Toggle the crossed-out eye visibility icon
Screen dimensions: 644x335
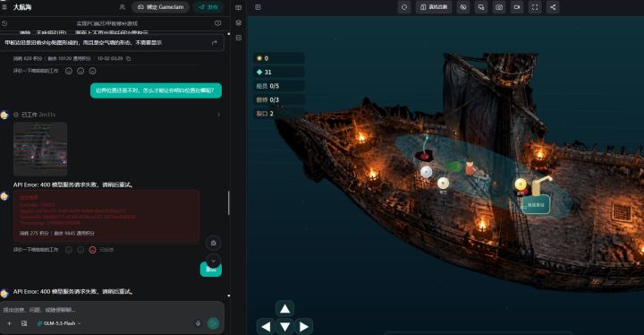[463, 7]
